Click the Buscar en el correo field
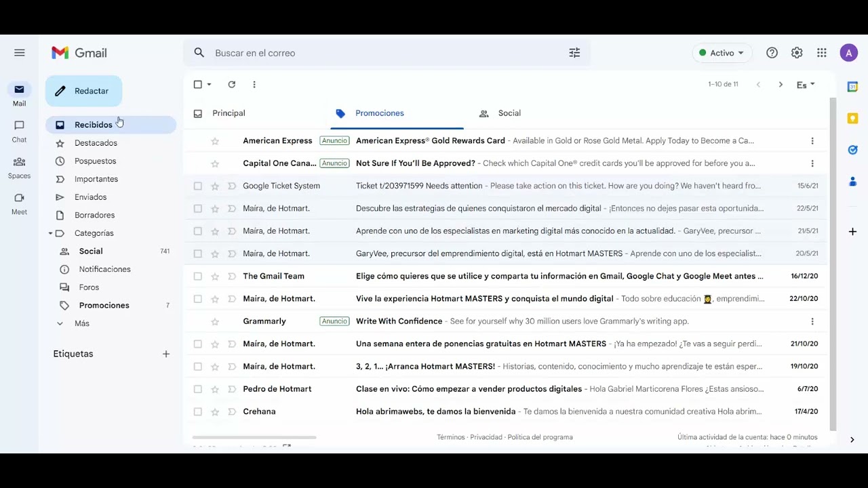Screen dimensions: 868x488 (387, 53)
